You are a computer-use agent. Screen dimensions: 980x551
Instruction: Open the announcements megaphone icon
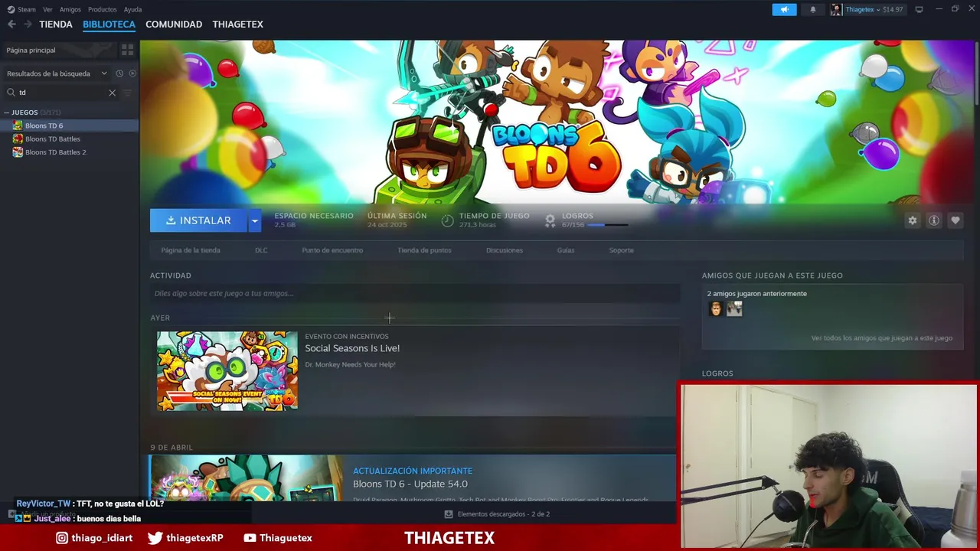pos(784,9)
